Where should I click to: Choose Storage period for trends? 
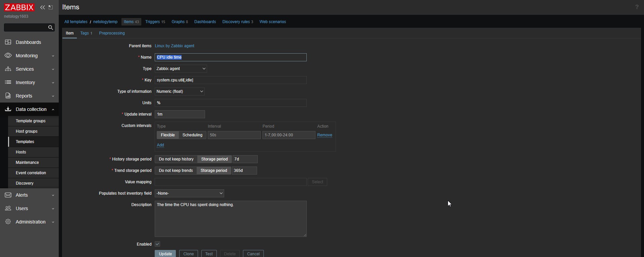click(x=214, y=171)
